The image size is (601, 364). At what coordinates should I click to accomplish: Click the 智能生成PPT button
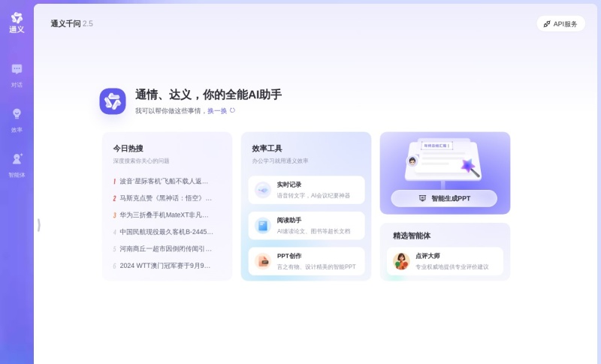click(444, 198)
